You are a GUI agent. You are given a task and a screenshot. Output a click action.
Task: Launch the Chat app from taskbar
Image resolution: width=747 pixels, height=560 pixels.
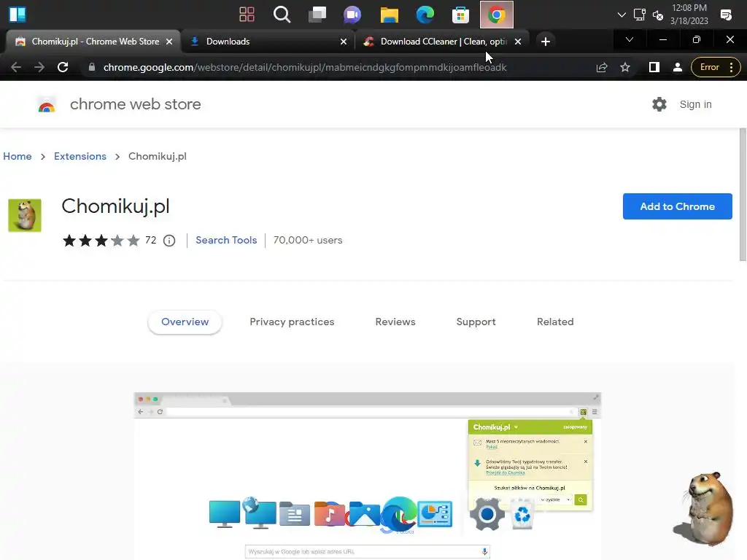352,15
